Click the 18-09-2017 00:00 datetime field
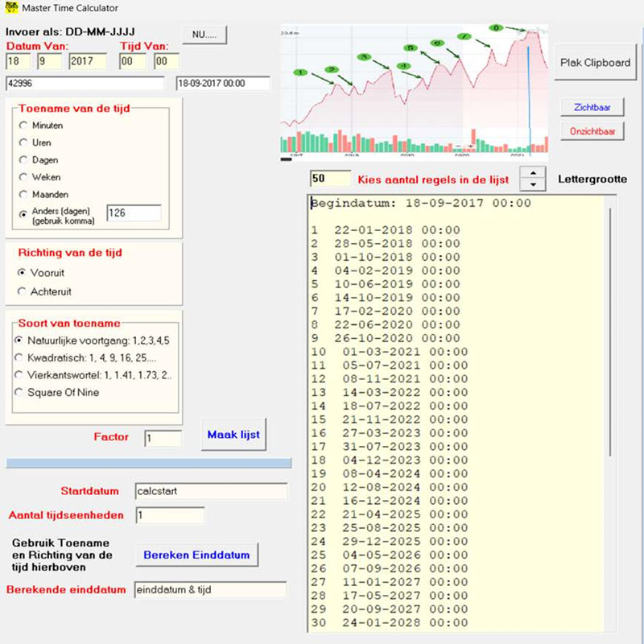 223,84
